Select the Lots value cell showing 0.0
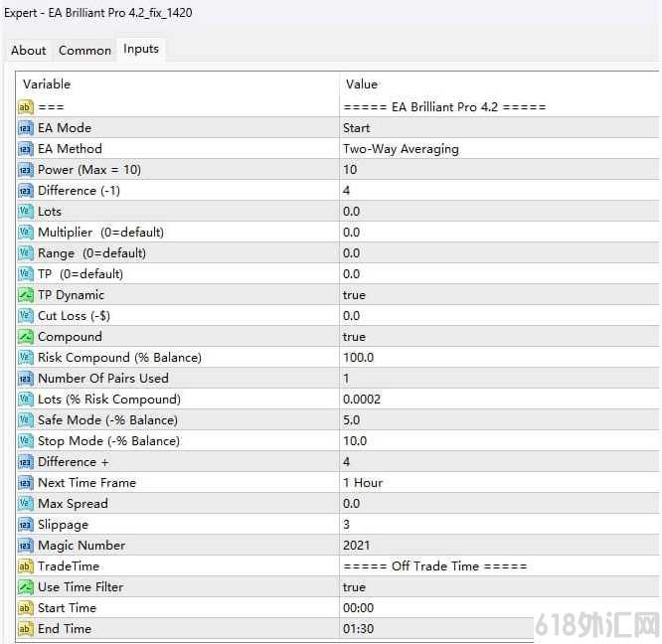Screen dimensions: 662x644 click(x=499, y=212)
